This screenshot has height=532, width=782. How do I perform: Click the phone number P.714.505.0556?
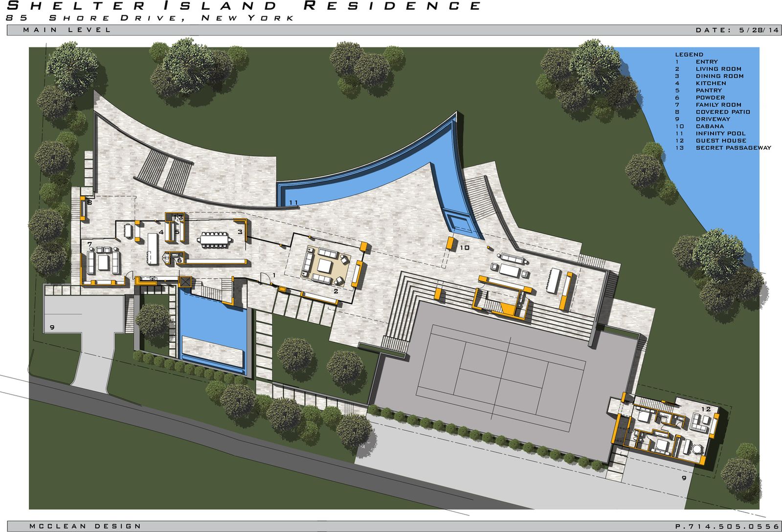pyautogui.click(x=727, y=526)
